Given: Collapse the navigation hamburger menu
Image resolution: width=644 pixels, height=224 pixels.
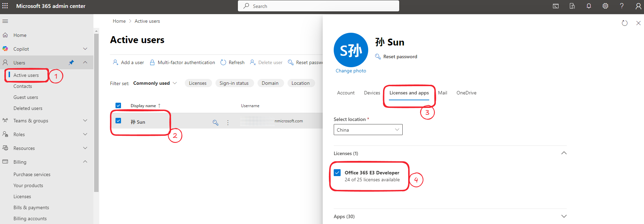Looking at the screenshot, I should [x=5, y=21].
